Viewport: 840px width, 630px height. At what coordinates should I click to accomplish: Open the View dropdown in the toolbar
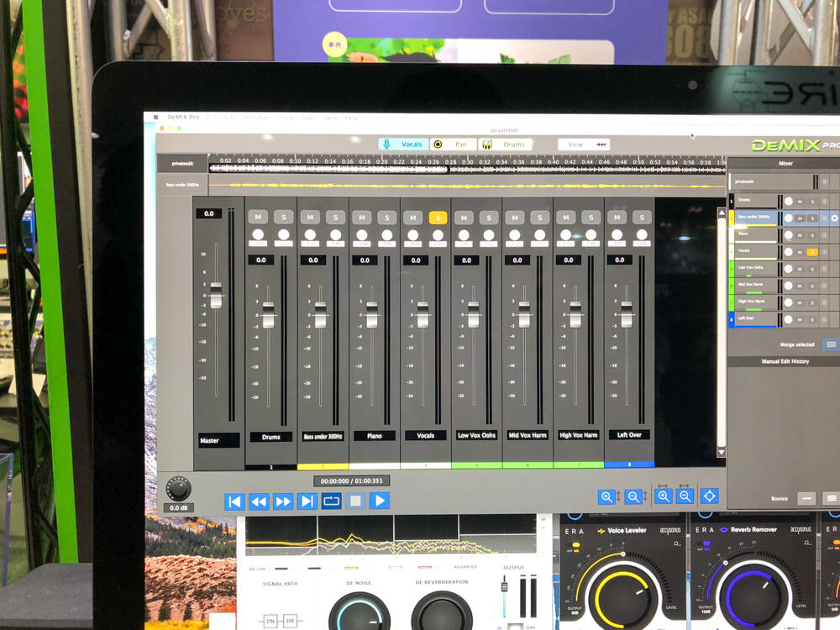pos(584,144)
